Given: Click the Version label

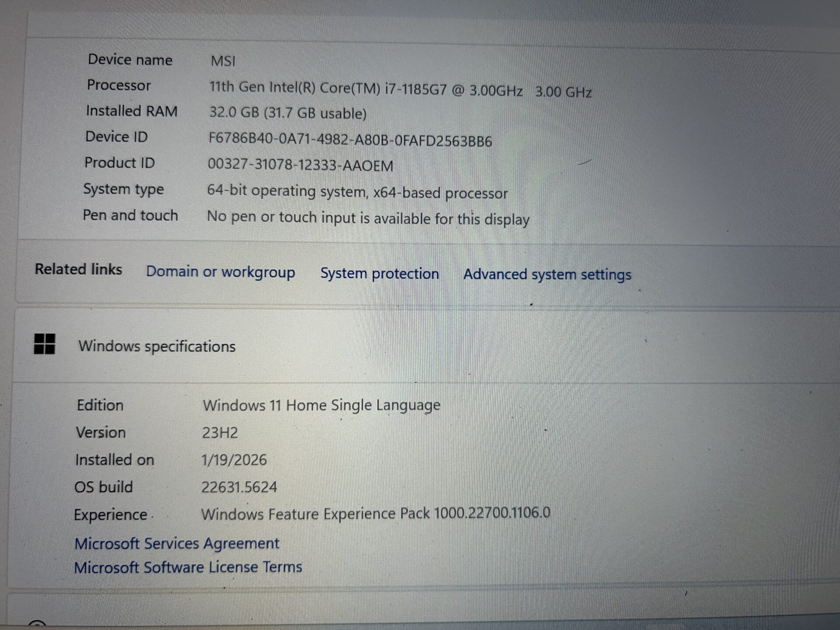Looking at the screenshot, I should pyautogui.click(x=101, y=432).
